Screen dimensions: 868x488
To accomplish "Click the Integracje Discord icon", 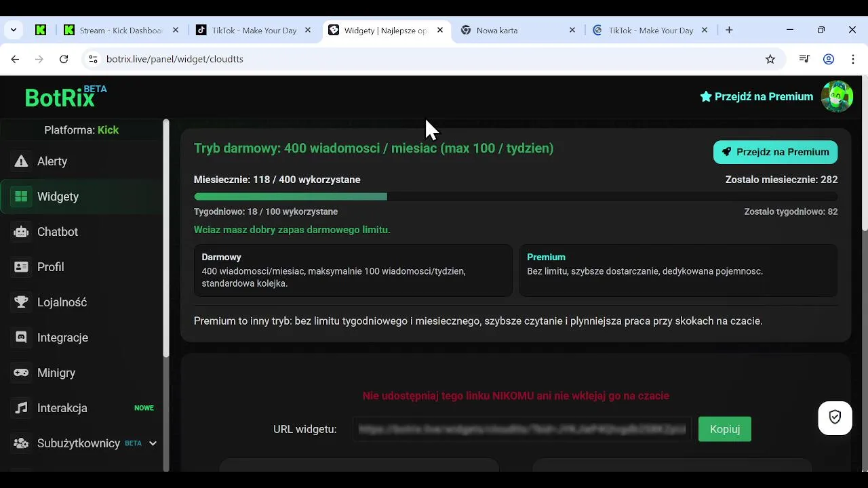I will (21, 338).
